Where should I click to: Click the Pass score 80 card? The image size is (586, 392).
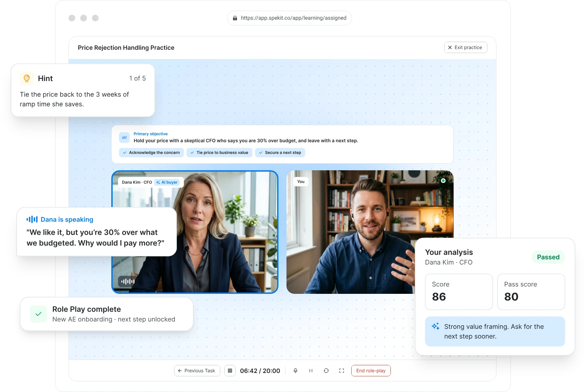(531, 292)
